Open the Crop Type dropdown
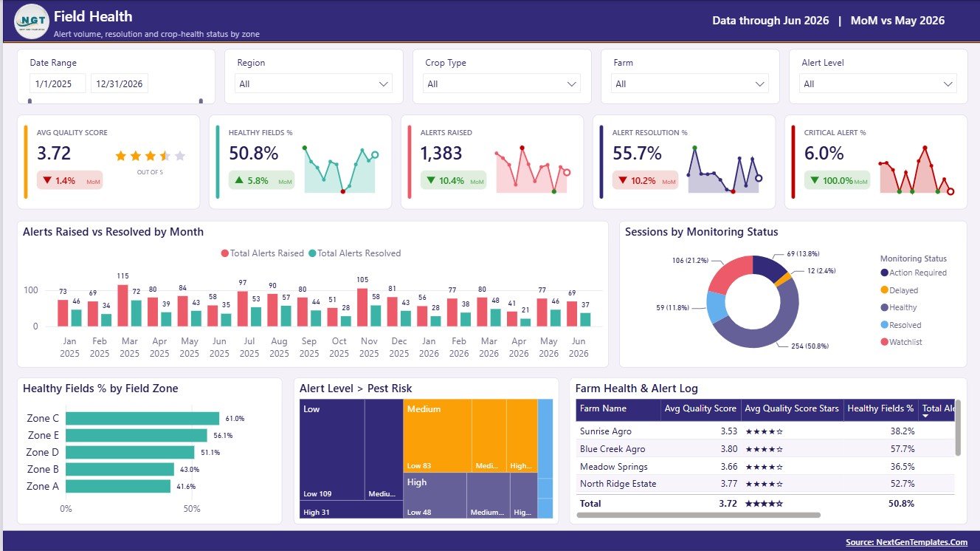The height and width of the screenshot is (551, 980). coord(502,83)
